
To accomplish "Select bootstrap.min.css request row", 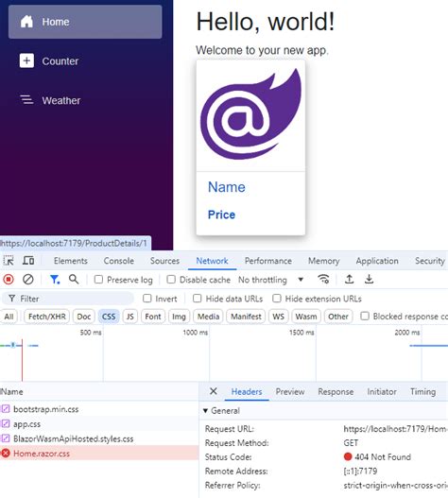I will (99, 409).
